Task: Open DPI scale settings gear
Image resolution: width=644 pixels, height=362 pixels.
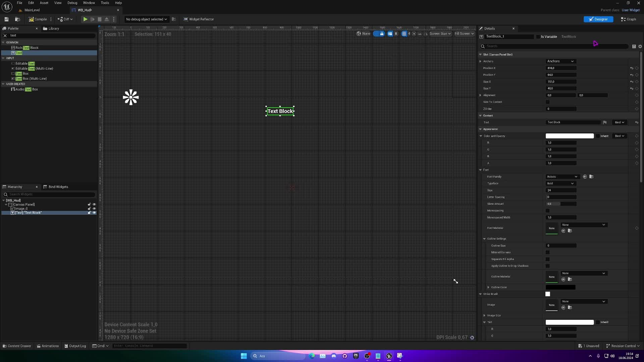Action: pos(472,338)
